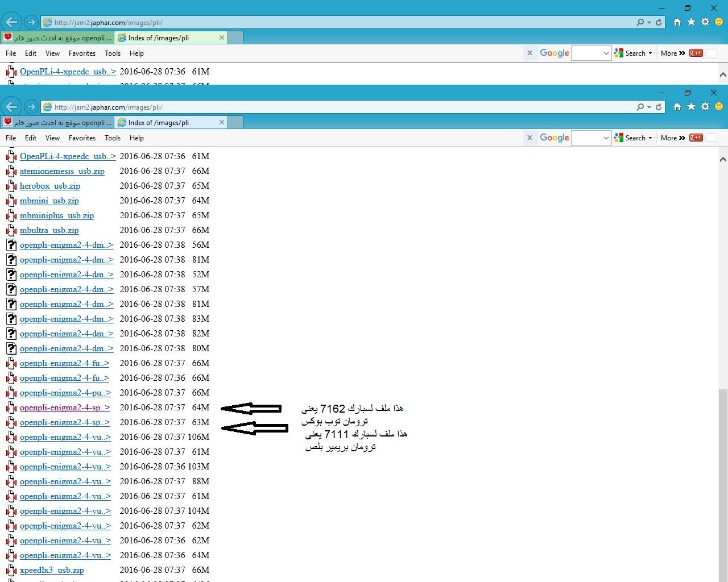The width and height of the screenshot is (728, 582).
Task: Open the View menu in the lower window
Action: click(x=52, y=138)
